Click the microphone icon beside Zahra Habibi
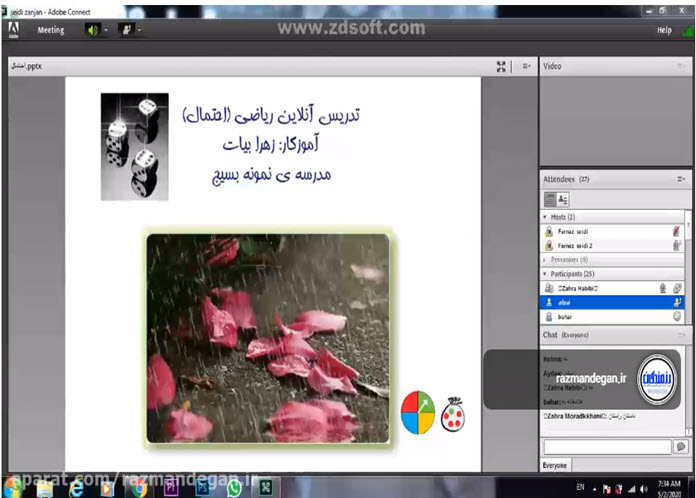Screen dimensions: 696x498 [x=662, y=289]
